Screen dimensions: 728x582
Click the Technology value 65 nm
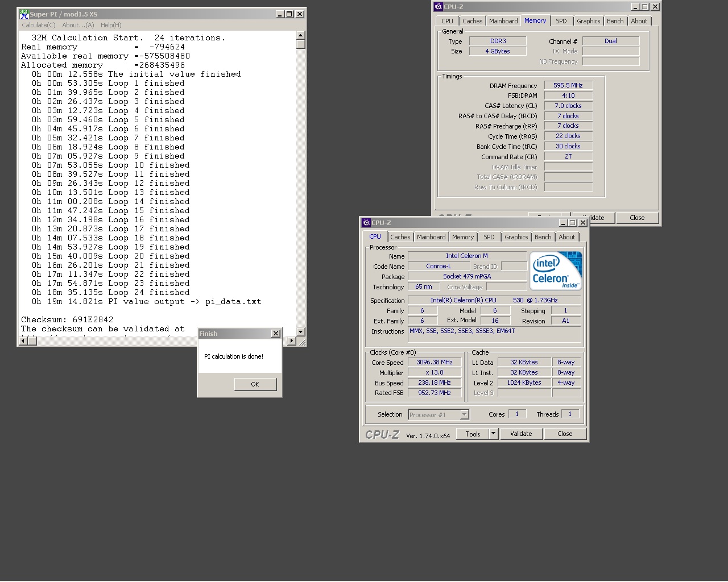point(424,286)
